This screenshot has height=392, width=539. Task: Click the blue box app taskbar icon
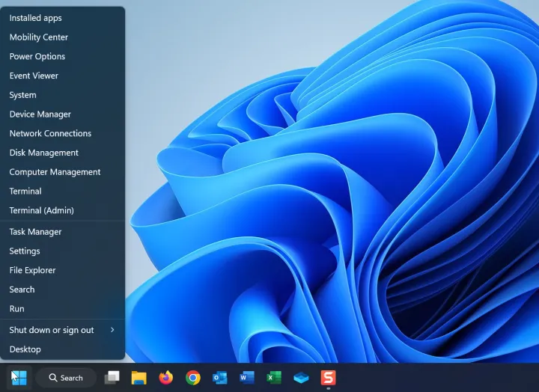click(x=301, y=378)
